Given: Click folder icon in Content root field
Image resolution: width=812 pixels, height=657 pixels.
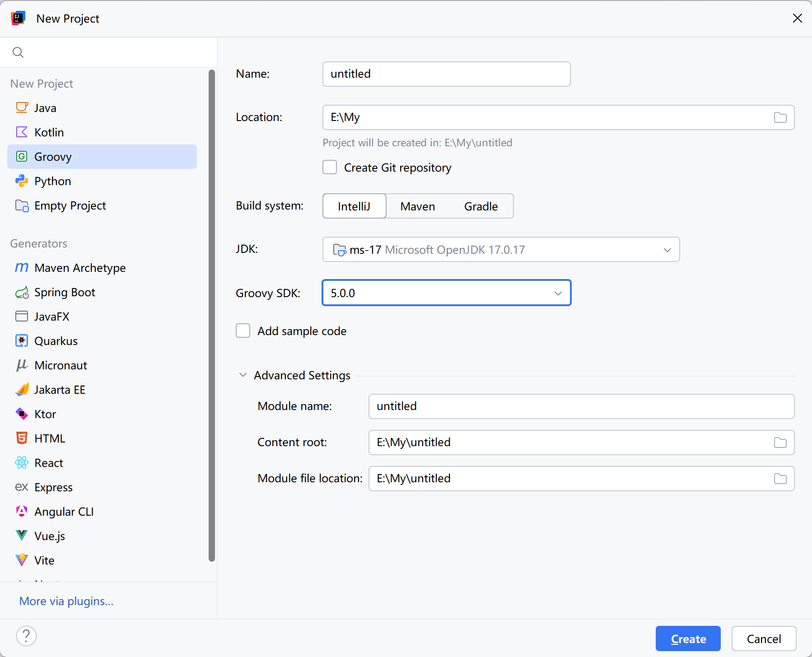Looking at the screenshot, I should coord(780,443).
